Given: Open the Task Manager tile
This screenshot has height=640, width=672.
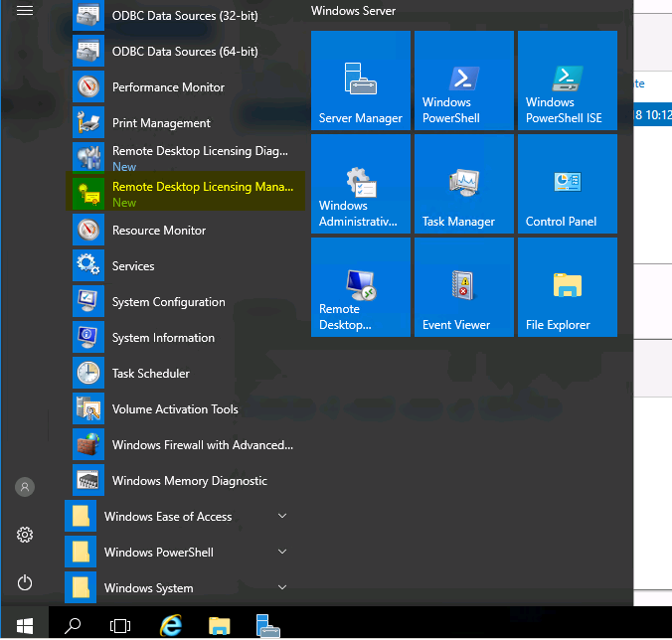Looking at the screenshot, I should pyautogui.click(x=463, y=184).
